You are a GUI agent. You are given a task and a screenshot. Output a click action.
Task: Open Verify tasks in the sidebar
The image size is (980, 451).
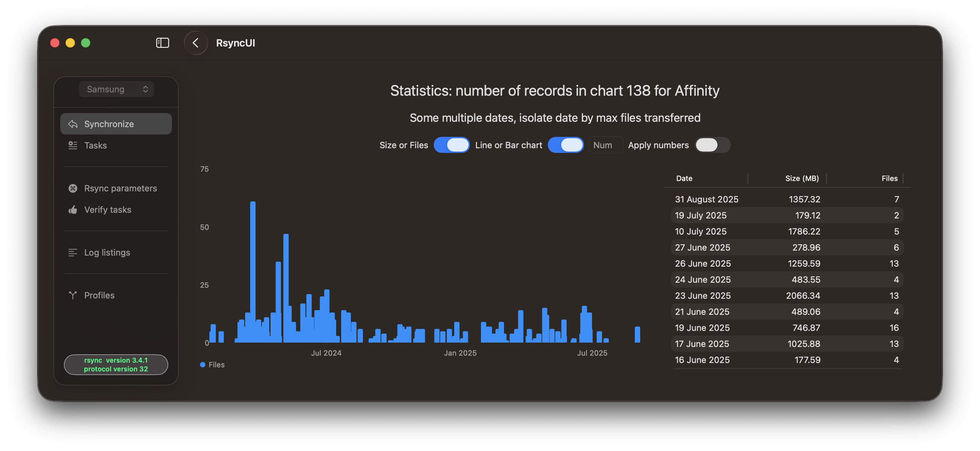click(x=116, y=210)
